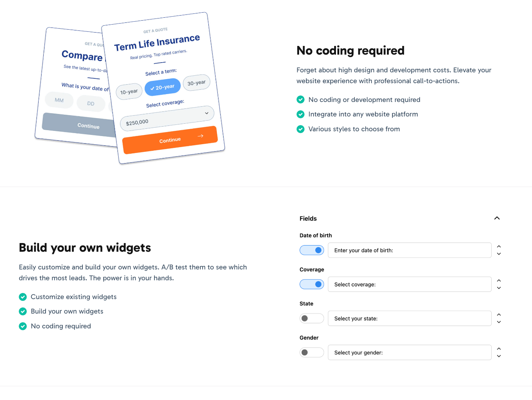
Task: Click the "Enter your date of birth" input field
Action: (x=409, y=250)
